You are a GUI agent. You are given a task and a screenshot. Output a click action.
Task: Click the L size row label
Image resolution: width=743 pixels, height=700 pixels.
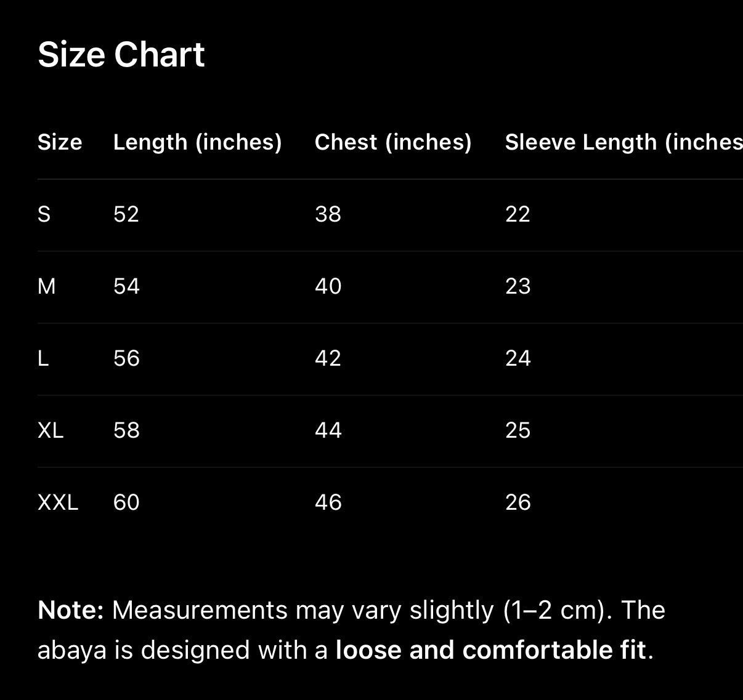43,358
